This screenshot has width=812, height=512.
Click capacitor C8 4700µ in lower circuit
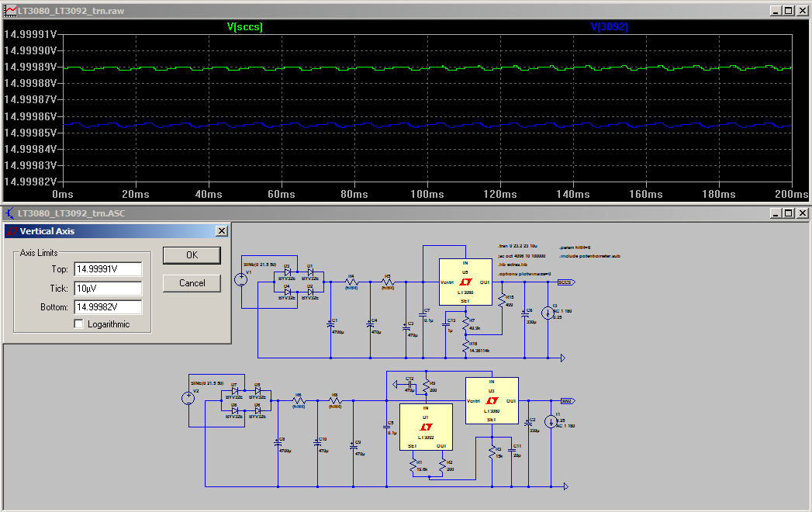coord(278,442)
